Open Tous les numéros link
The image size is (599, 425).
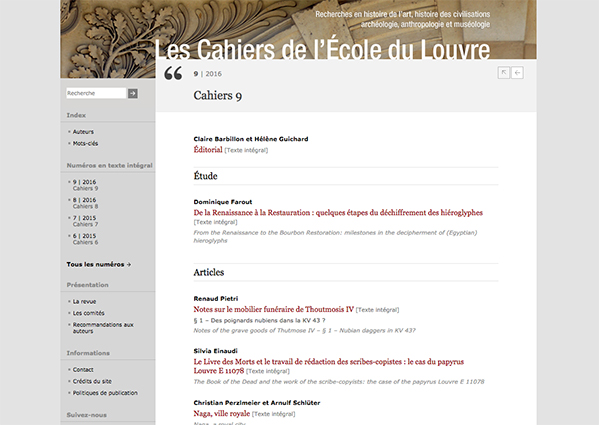tap(99, 264)
